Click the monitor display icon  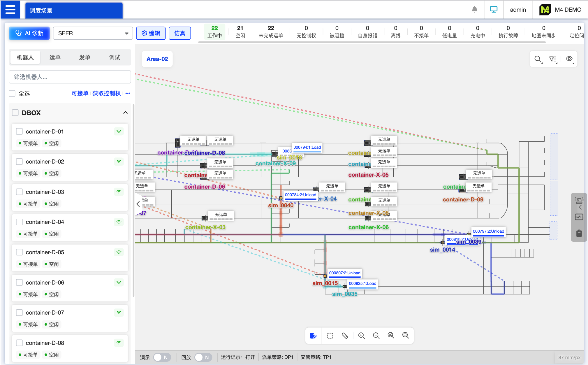(x=494, y=10)
